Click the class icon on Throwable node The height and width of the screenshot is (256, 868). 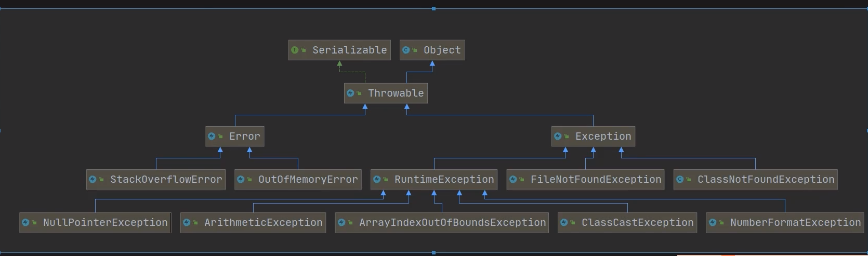coord(350,93)
